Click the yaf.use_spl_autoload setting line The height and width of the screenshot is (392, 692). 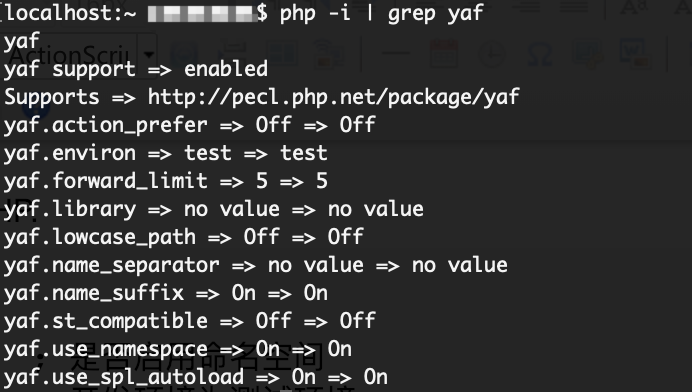click(196, 377)
